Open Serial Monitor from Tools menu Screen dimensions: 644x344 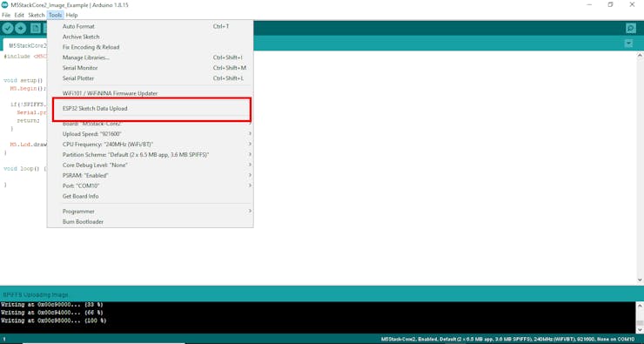(x=151, y=68)
